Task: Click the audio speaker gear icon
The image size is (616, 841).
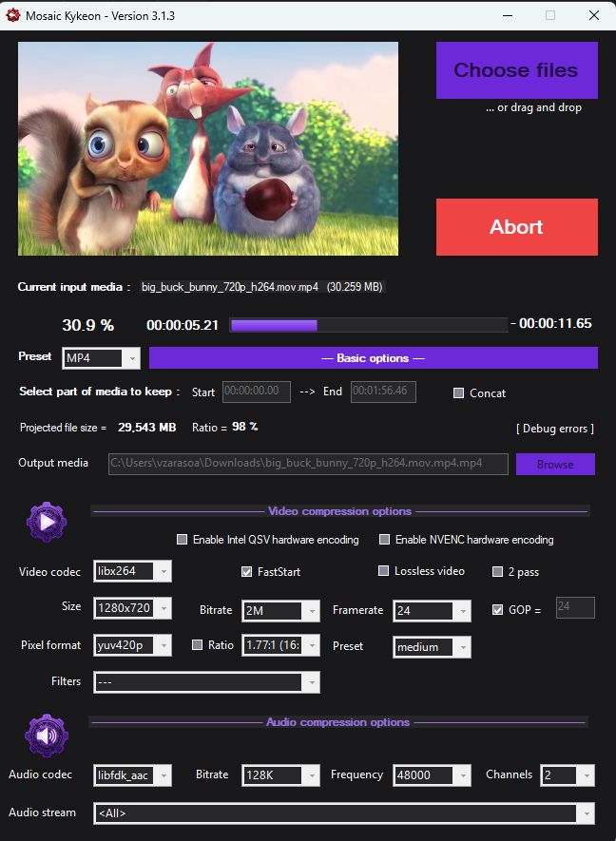Action: pyautogui.click(x=47, y=734)
